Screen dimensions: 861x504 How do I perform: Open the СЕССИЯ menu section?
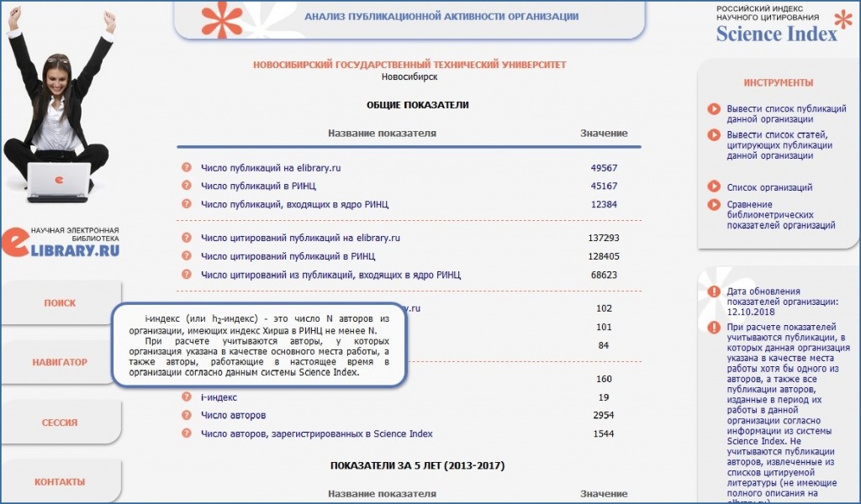coord(60,423)
